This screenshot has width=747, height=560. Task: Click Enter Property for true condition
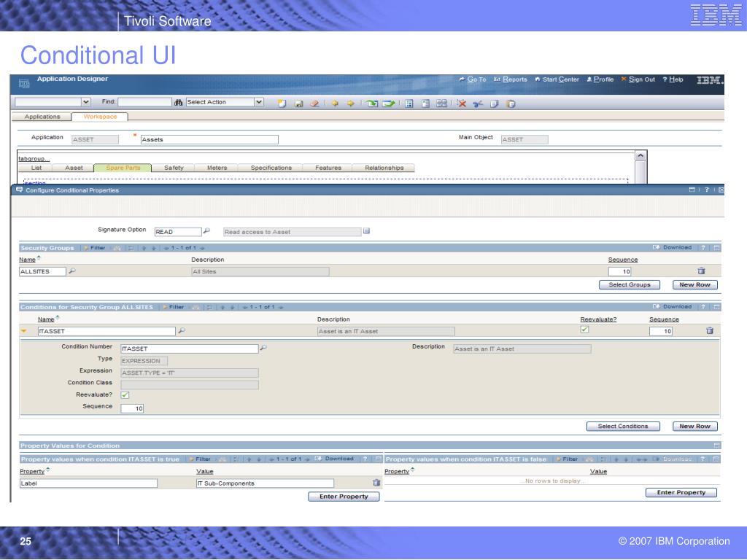(x=344, y=496)
